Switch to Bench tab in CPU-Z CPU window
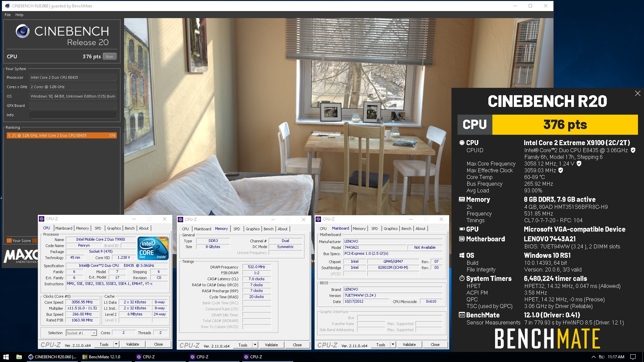Viewport: 644px width, 362px height. coord(129,228)
